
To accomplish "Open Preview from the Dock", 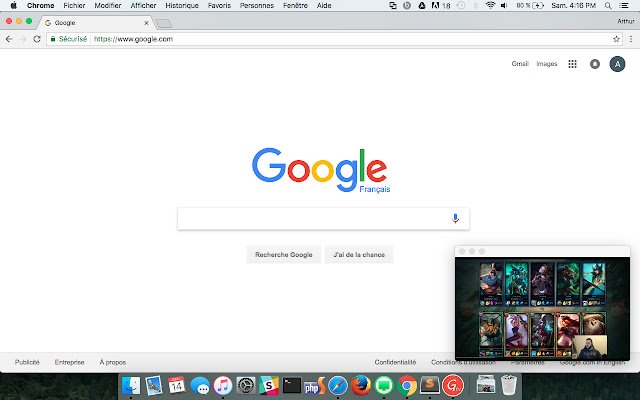I will pos(154,385).
